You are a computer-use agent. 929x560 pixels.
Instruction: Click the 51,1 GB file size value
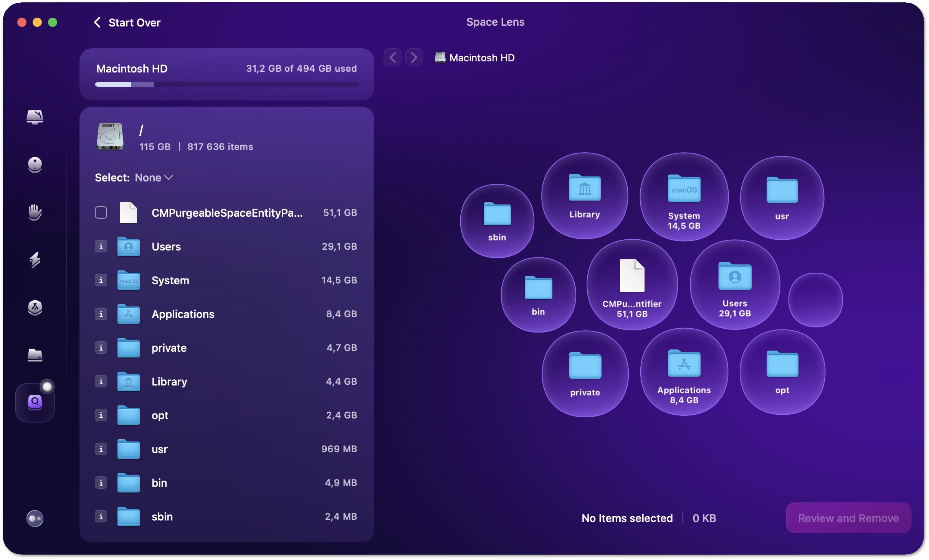(340, 212)
